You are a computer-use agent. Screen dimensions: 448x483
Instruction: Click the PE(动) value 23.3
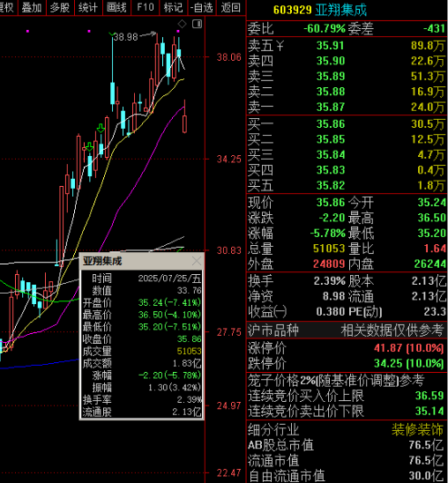coord(435,312)
